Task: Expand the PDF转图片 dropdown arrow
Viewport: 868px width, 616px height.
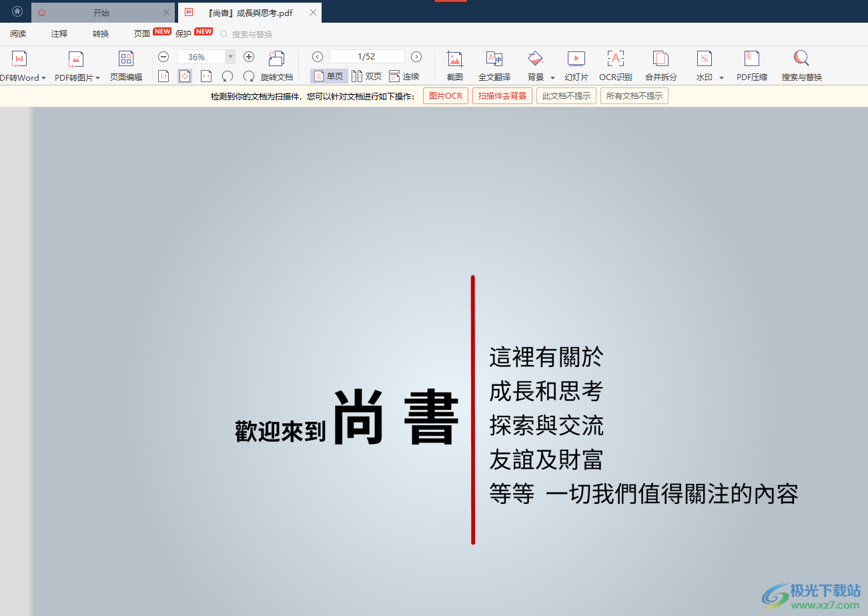Action: click(97, 78)
